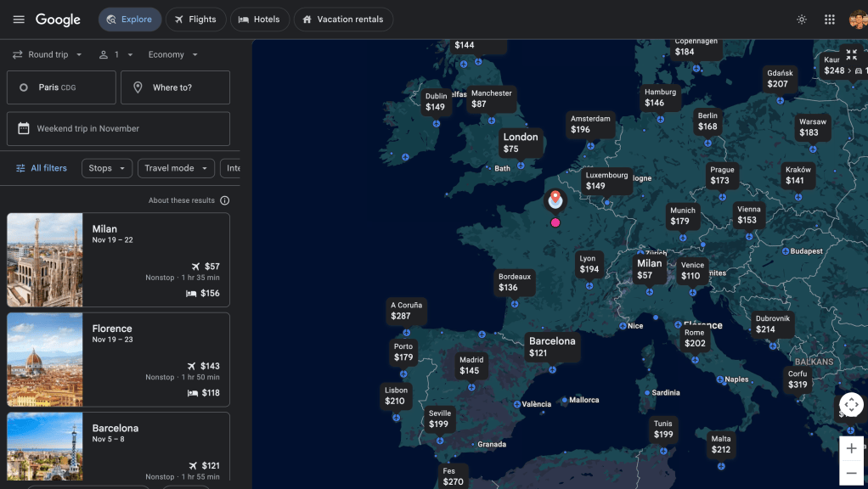Click the map recenter location icon
The height and width of the screenshot is (489, 868).
pyautogui.click(x=851, y=405)
